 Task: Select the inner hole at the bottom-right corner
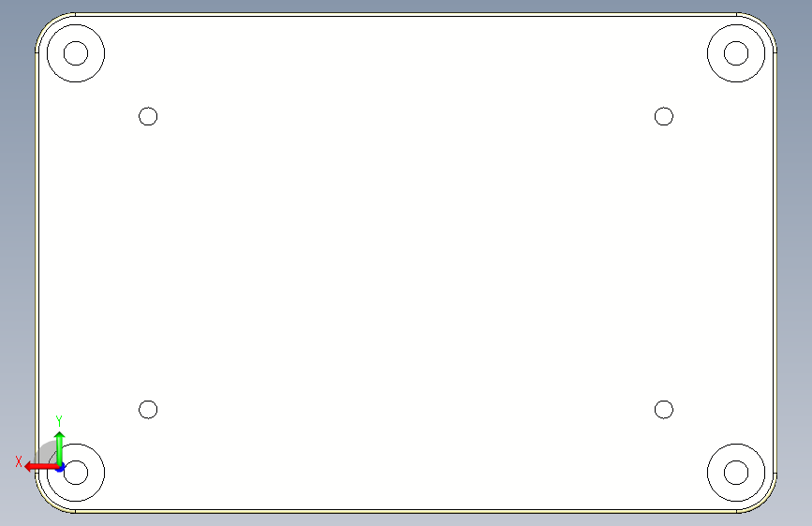point(736,473)
